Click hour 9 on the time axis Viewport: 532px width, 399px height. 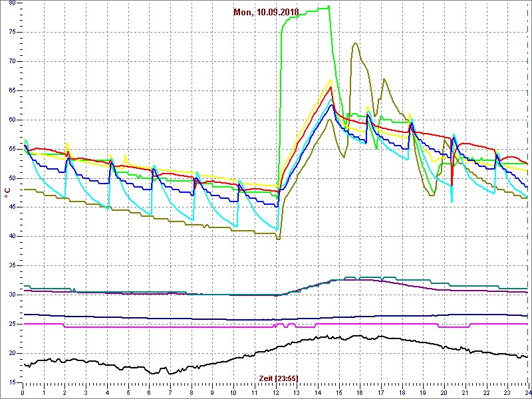(213, 392)
